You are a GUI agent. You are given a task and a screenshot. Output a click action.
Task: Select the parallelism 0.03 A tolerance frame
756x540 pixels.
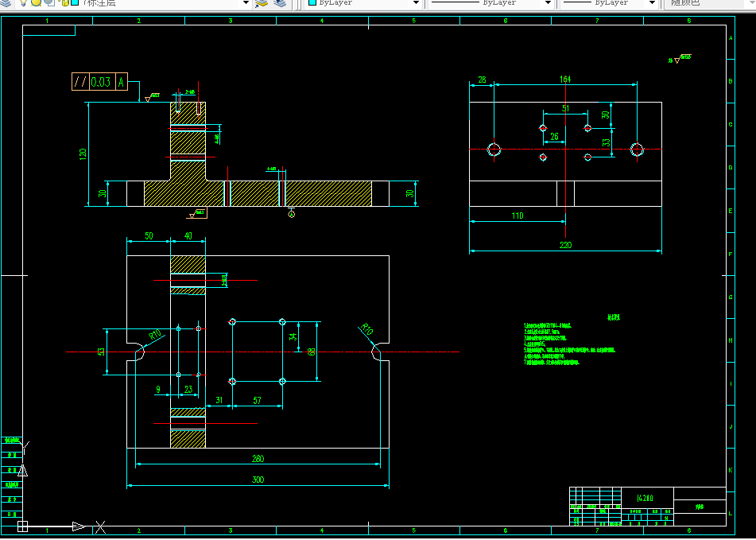click(x=100, y=81)
